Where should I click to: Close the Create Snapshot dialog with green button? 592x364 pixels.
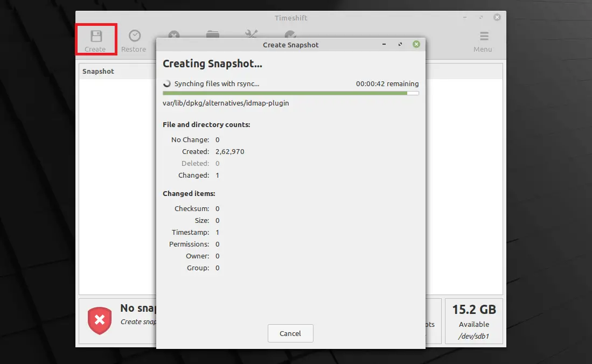pyautogui.click(x=416, y=45)
